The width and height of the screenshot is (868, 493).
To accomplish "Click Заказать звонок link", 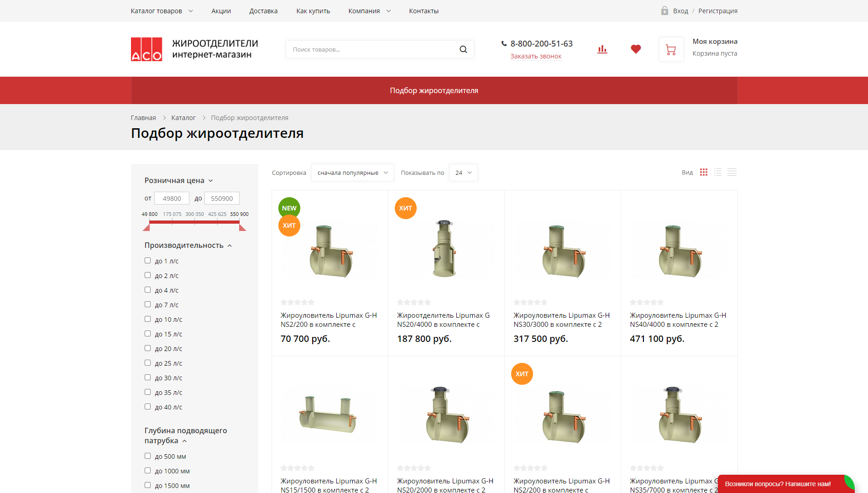I will pyautogui.click(x=536, y=56).
